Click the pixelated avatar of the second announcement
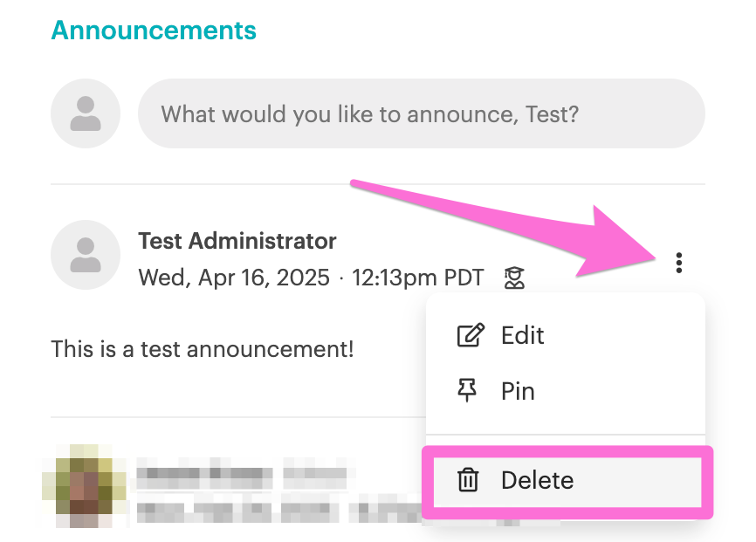This screenshot has width=756, height=542. coord(85,483)
